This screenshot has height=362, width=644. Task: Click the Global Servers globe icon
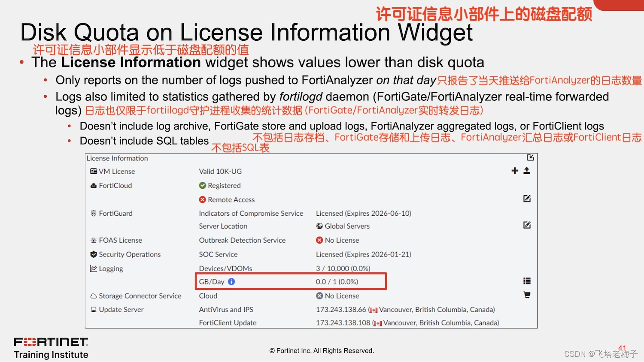pos(319,226)
